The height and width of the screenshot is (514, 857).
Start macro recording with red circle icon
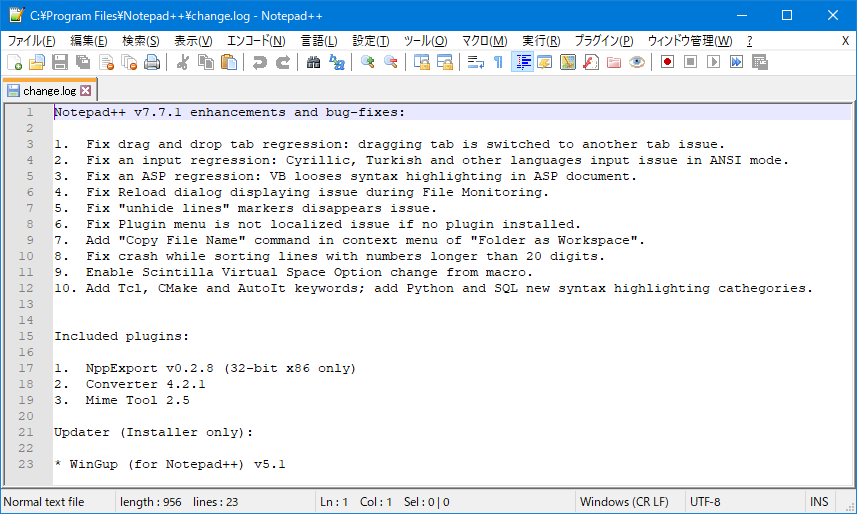pyautogui.click(x=667, y=62)
